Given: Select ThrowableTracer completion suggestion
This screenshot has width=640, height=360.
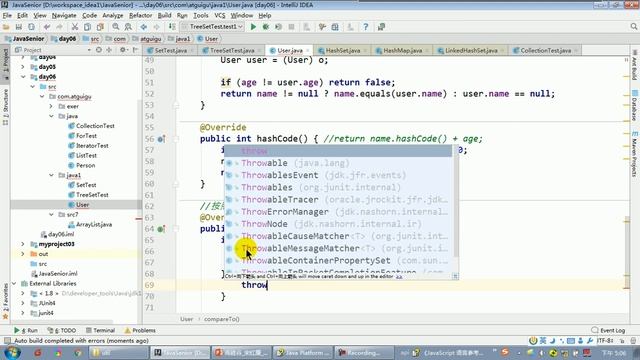Looking at the screenshot, I should pyautogui.click(x=339, y=200).
